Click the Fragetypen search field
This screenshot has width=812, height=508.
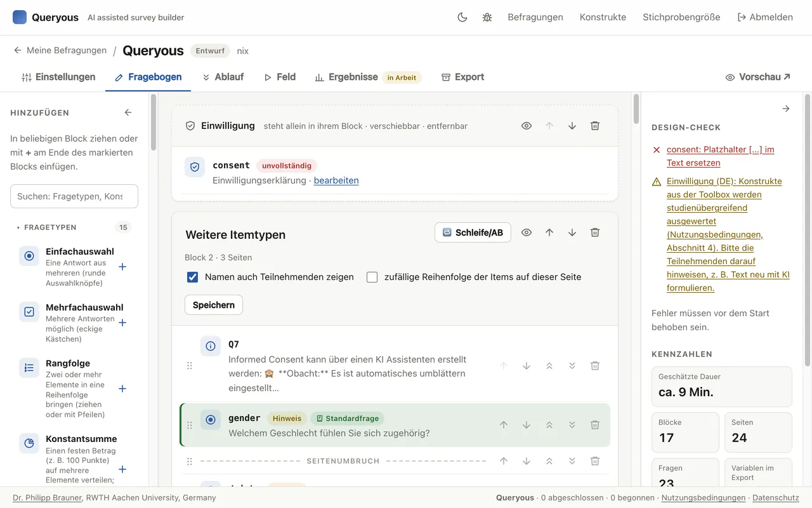point(74,196)
